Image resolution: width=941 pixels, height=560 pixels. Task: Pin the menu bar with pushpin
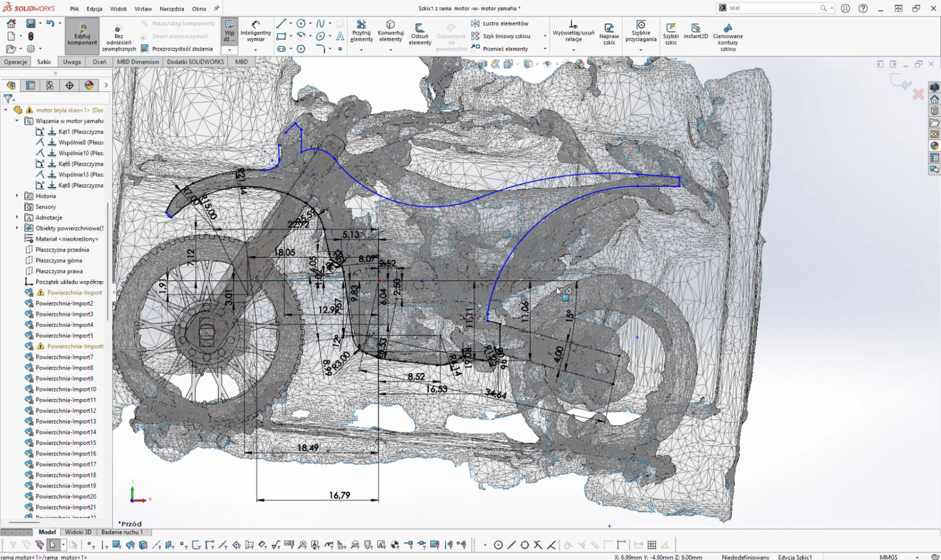(216, 8)
